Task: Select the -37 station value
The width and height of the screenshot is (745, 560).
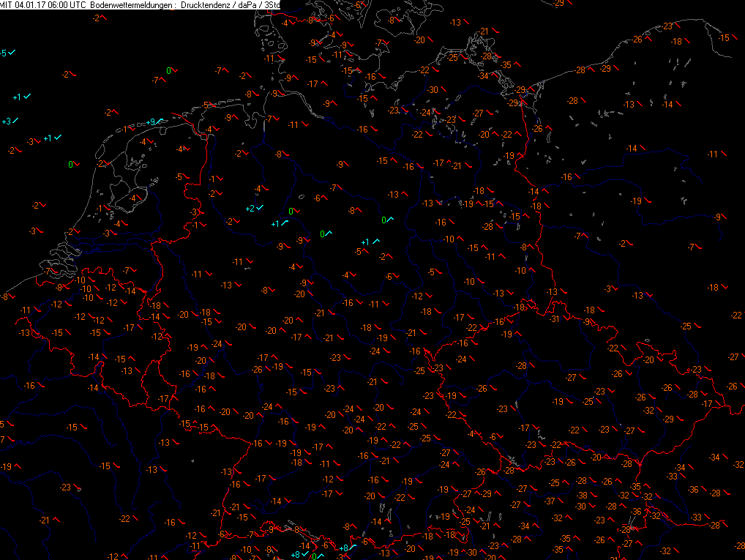Action: tap(550, 501)
